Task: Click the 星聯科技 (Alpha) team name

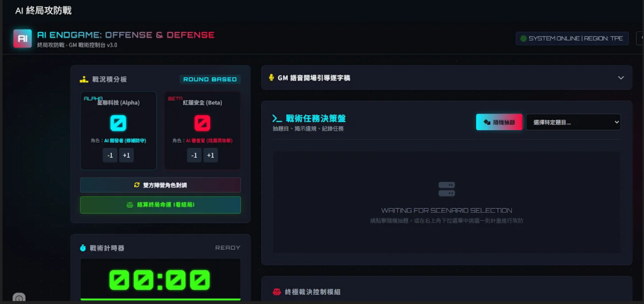Action: coord(118,103)
